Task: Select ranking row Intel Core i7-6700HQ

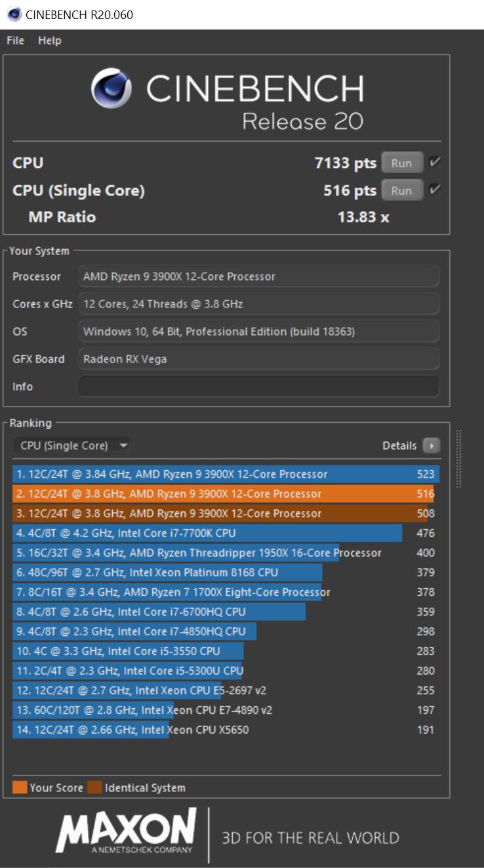Action: (226, 612)
